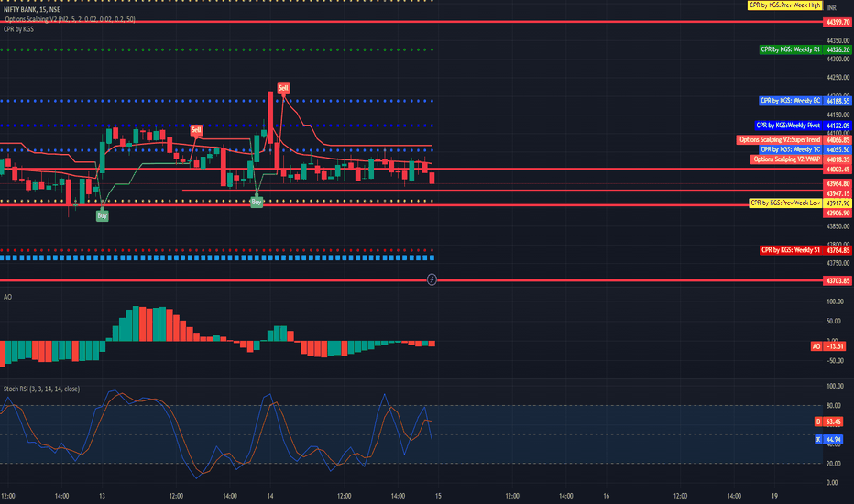
Task: Click the 63.46 Stoch D value tag
Action: pos(833,422)
